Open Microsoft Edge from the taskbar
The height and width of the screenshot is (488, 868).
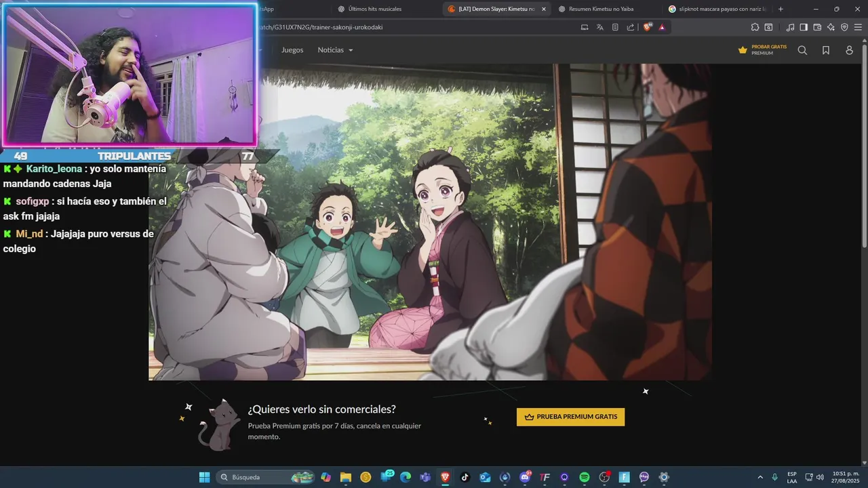(406, 477)
